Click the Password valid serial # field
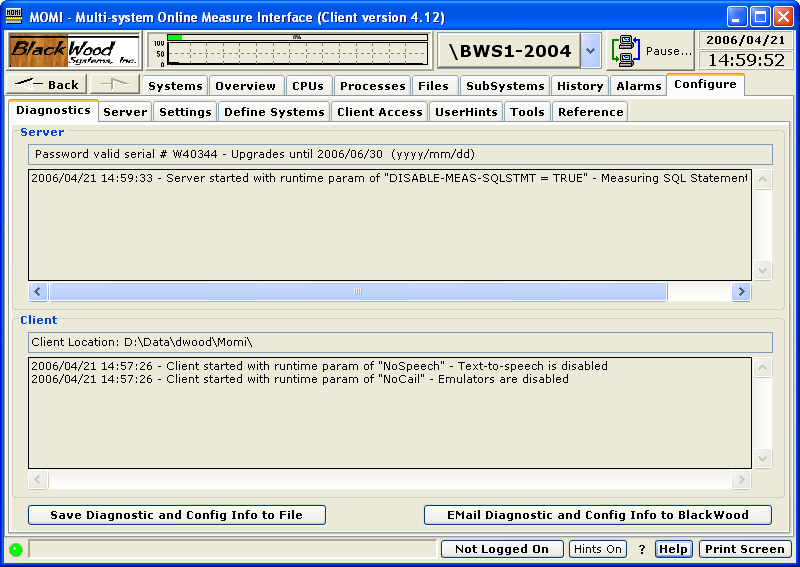800x567 pixels. [x=401, y=154]
